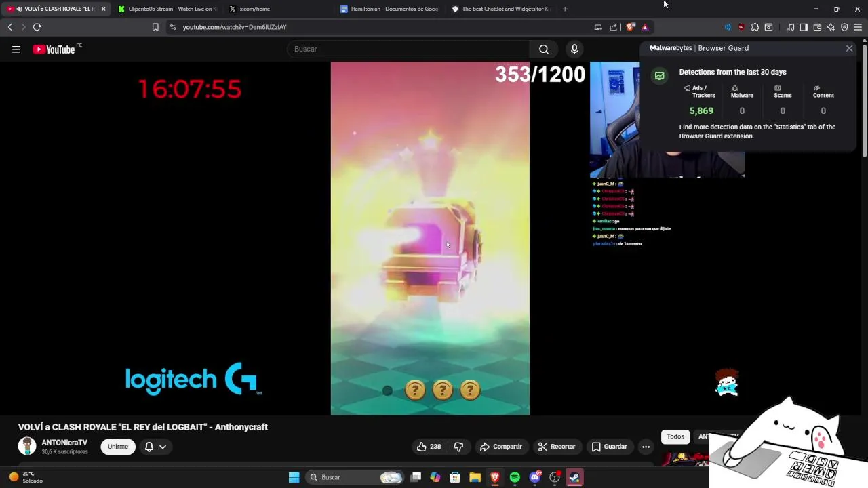The width and height of the screenshot is (868, 488).
Task: Start voice search with the microphone icon
Action: [x=574, y=49]
